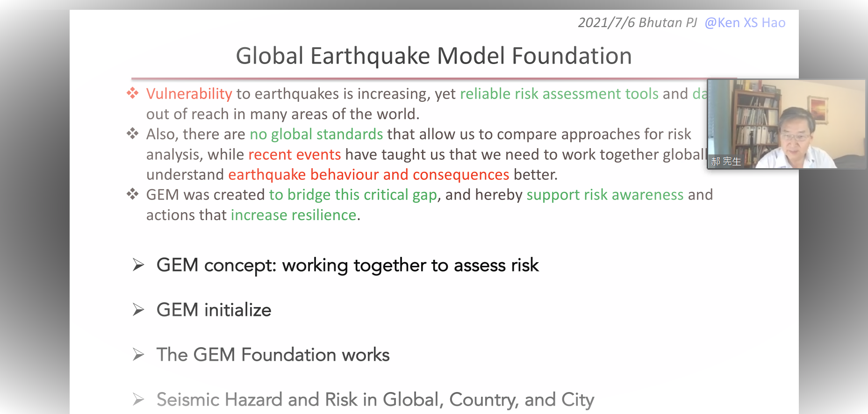This screenshot has height=414, width=868.
Task: Click 'earthquake behaviour and consequences' red text
Action: 369,175
